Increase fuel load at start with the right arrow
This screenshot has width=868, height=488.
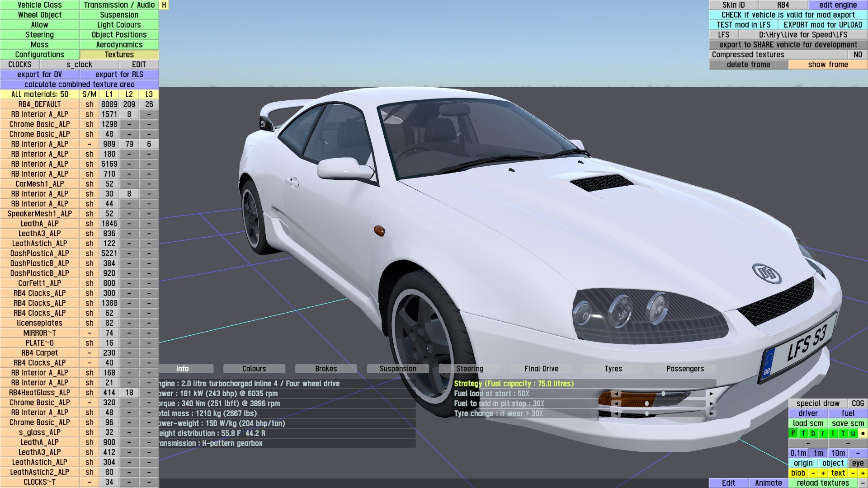click(711, 394)
